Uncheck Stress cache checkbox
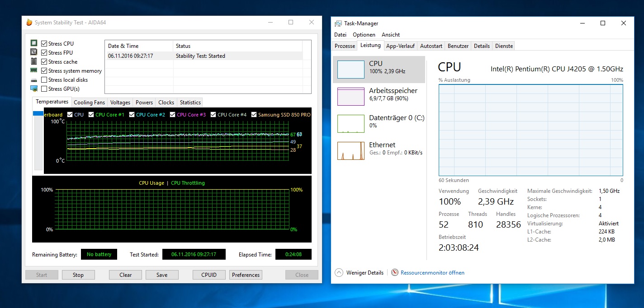644x308 pixels. [44, 62]
